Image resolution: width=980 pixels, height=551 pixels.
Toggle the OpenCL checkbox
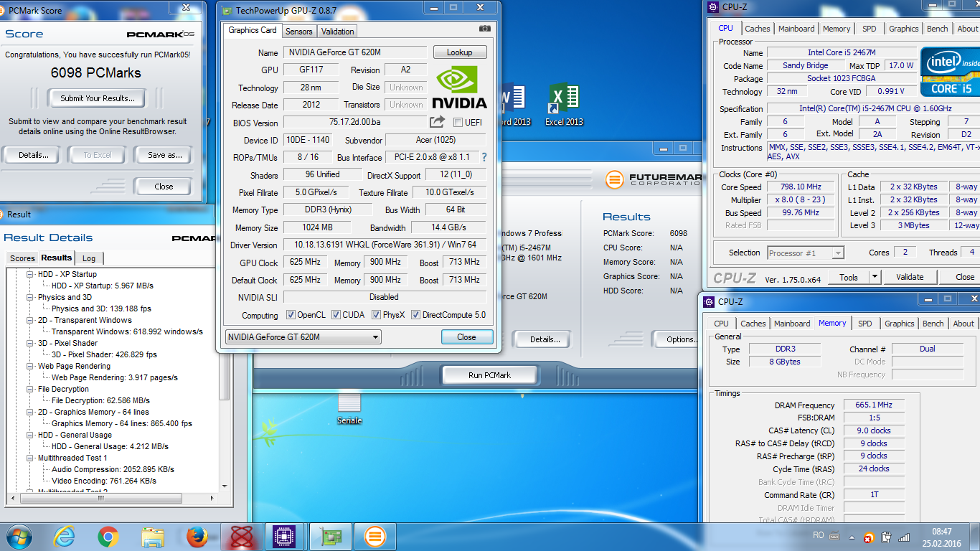click(291, 315)
